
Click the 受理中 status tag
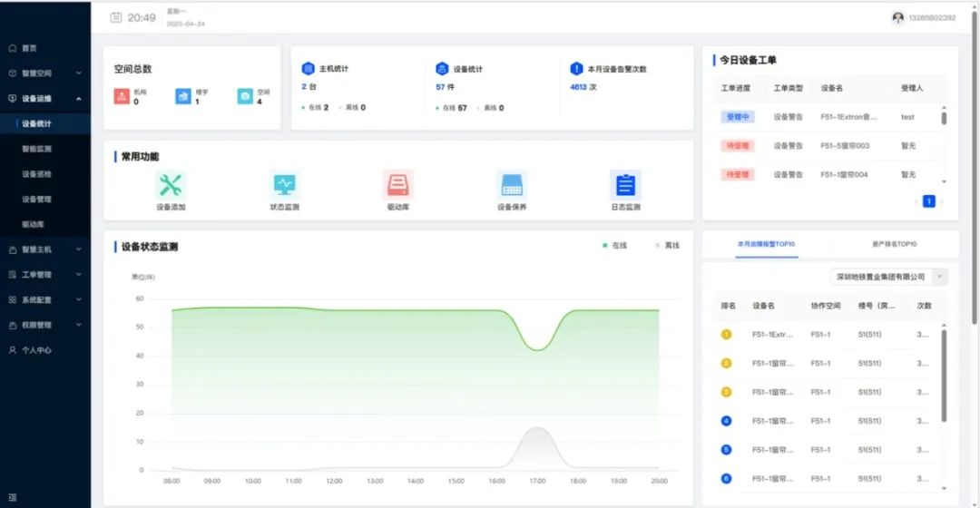point(737,117)
